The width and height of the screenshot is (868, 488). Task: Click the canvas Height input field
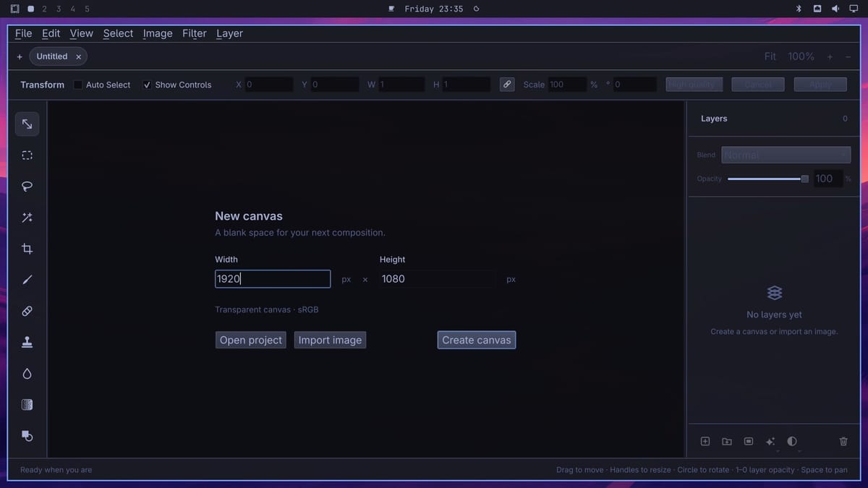(438, 279)
